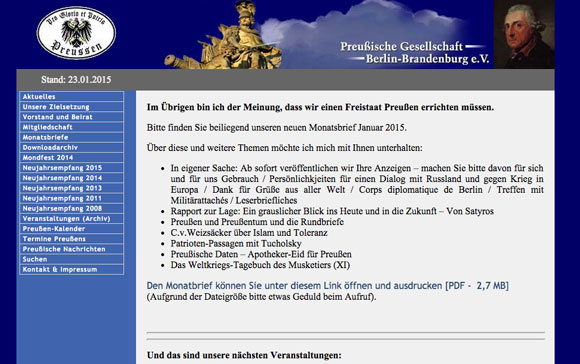
Task: Click 'Patrioten-Passagen mit Tucholsky' bullet
Action: pos(236,243)
